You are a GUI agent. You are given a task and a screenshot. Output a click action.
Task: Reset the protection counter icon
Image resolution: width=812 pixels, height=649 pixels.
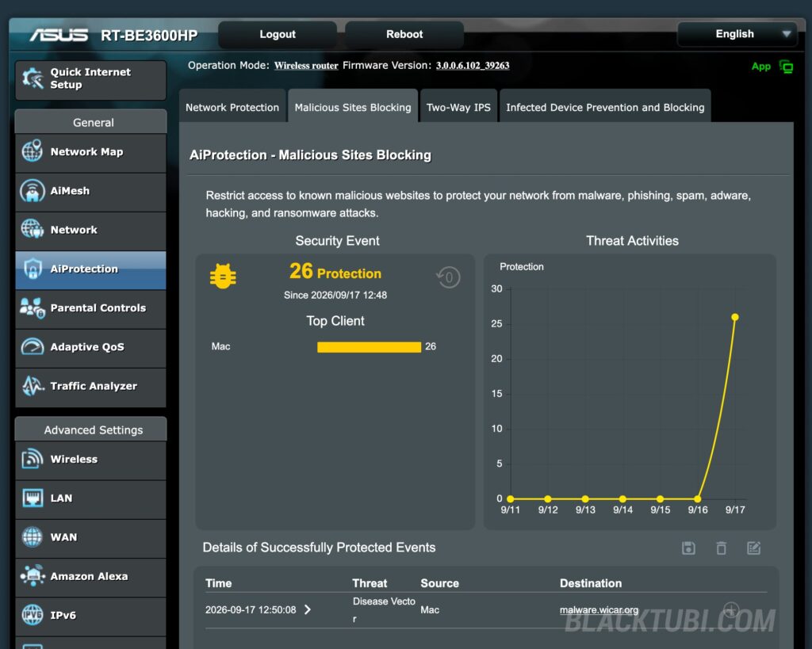448,277
